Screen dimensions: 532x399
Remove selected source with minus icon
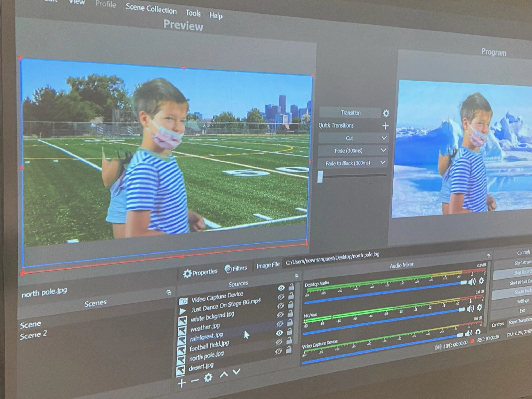(x=195, y=380)
